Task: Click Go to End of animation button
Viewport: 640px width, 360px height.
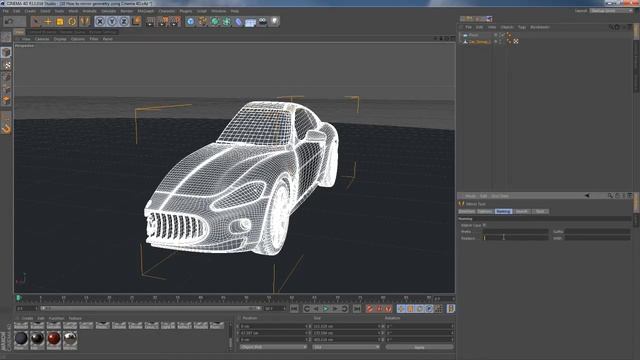Action: tap(357, 309)
